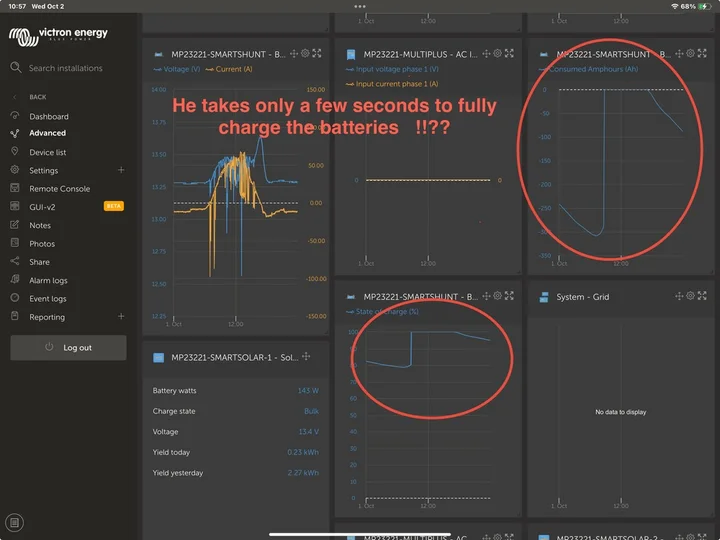Click the Advanced graph-node icon

click(15, 133)
